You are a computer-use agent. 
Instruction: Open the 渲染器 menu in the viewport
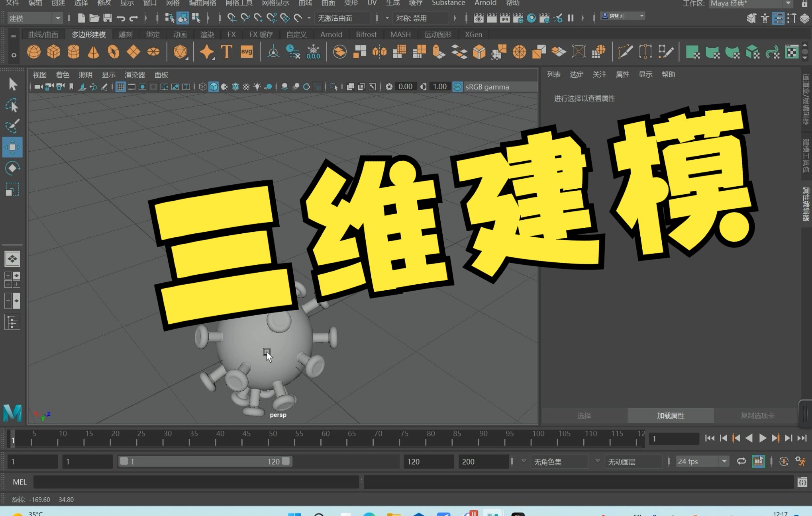point(134,74)
